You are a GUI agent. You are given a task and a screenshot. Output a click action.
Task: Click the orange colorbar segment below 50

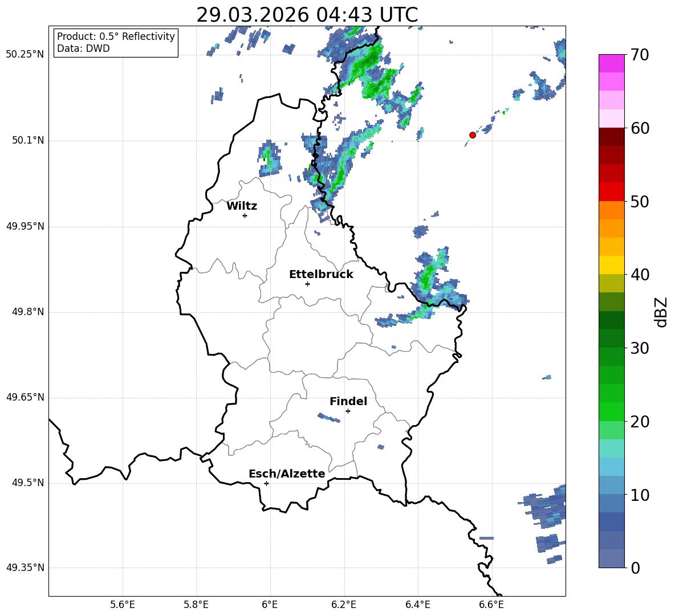pyautogui.click(x=611, y=210)
